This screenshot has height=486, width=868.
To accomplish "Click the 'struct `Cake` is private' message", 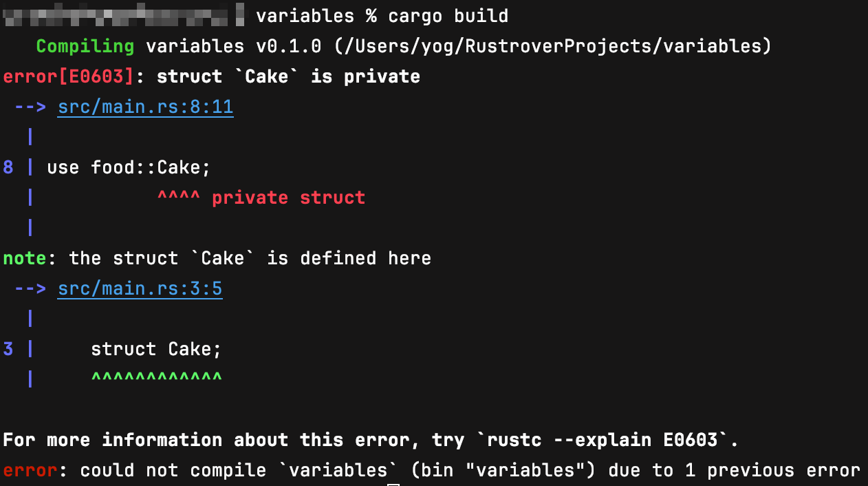I will point(288,76).
